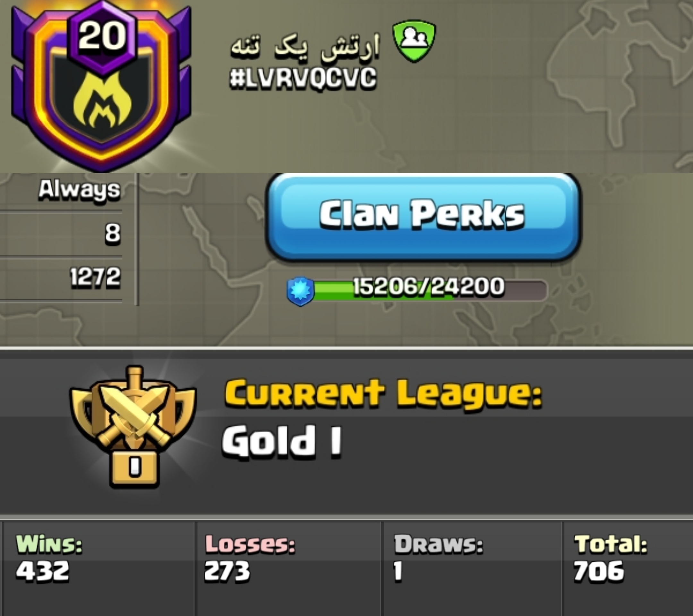Tap the 1272 value in info list
The width and height of the screenshot is (693, 616).
(95, 277)
